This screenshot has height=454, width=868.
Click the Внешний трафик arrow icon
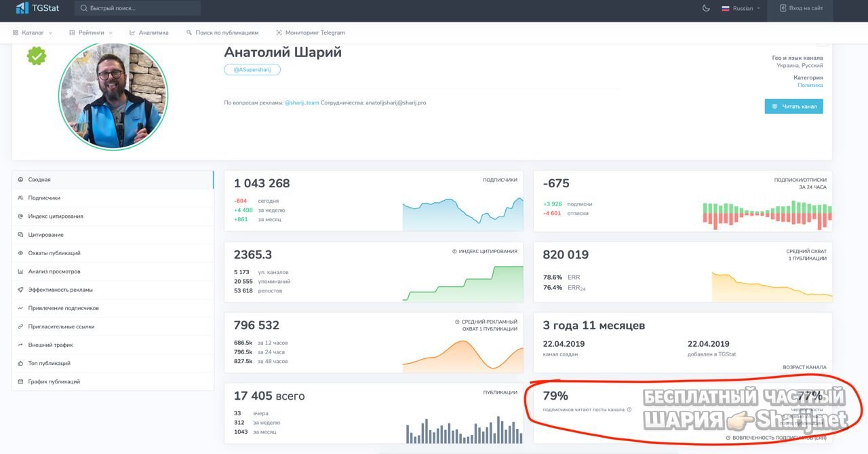coord(20,345)
